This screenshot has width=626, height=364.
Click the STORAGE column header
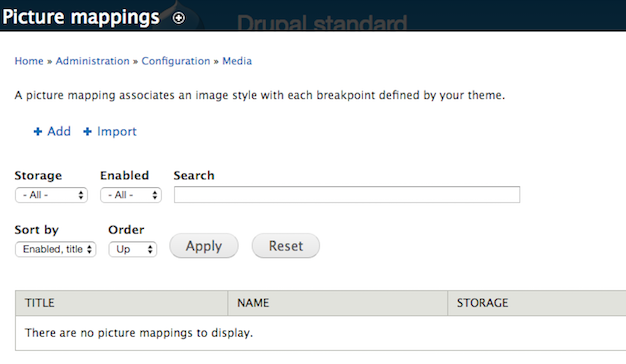pyautogui.click(x=482, y=303)
